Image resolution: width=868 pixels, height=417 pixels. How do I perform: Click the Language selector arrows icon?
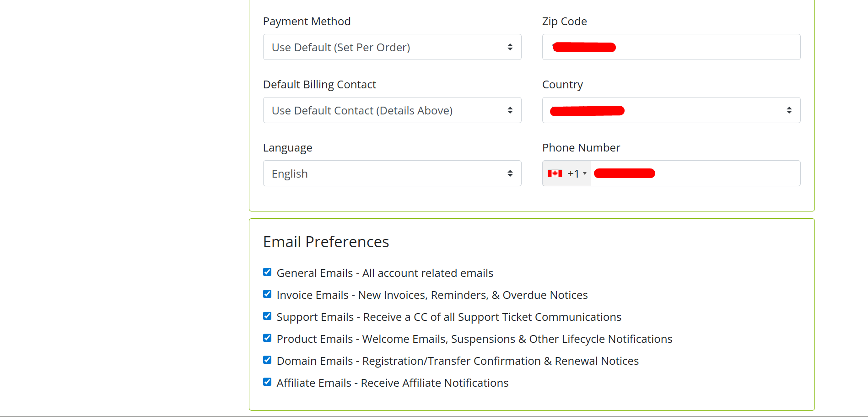pos(510,173)
